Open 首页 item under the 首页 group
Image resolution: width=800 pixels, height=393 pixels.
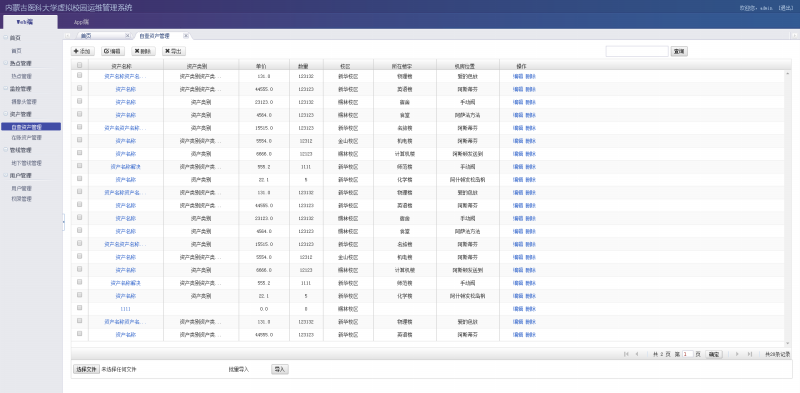[17, 51]
